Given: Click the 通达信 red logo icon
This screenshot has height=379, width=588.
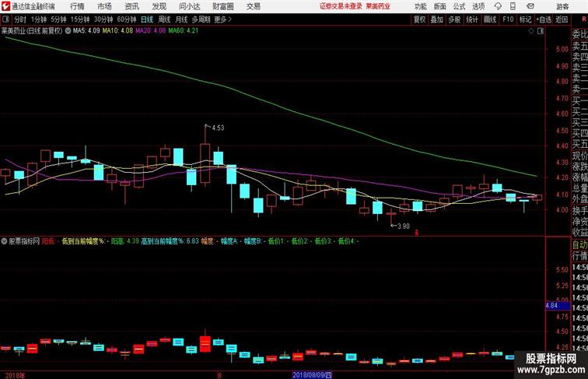Looking at the screenshot, I should (x=5, y=6).
